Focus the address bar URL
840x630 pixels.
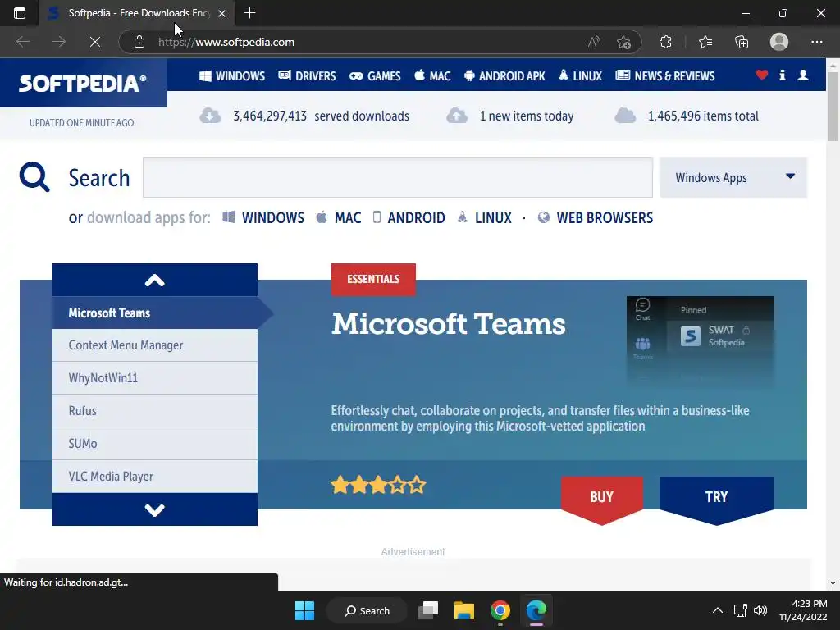point(226,42)
